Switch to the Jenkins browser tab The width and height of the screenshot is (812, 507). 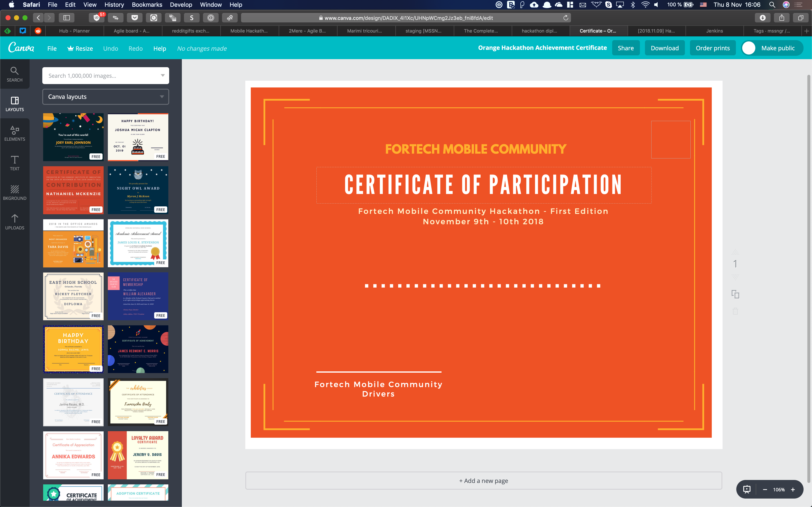[x=714, y=31]
